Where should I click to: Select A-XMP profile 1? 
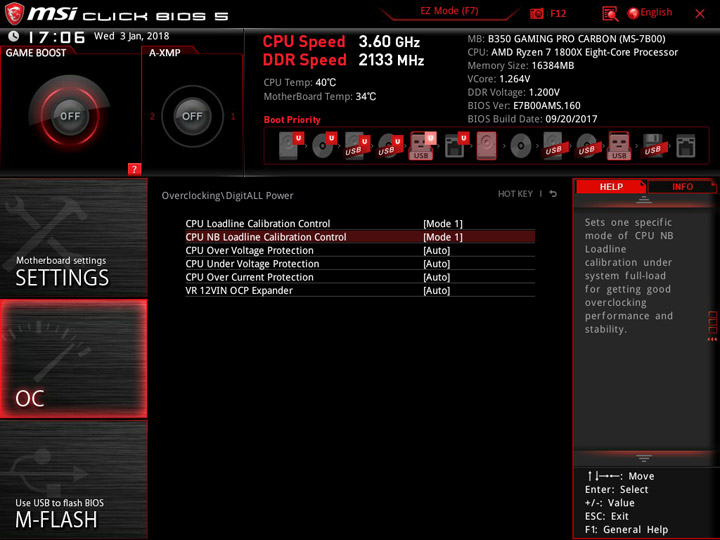(233, 116)
